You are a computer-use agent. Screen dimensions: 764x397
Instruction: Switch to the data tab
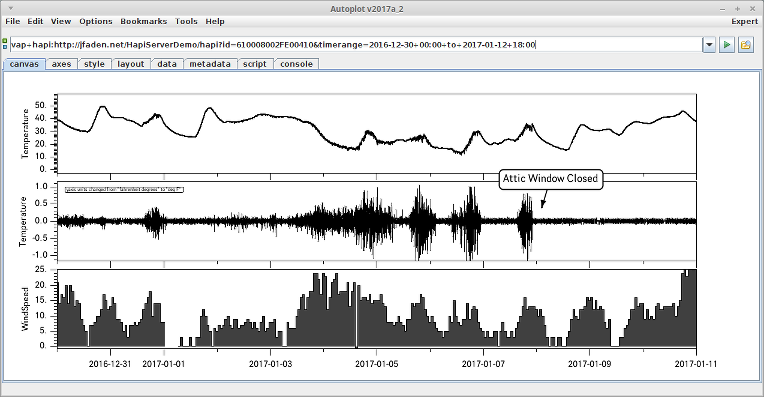[x=167, y=64]
